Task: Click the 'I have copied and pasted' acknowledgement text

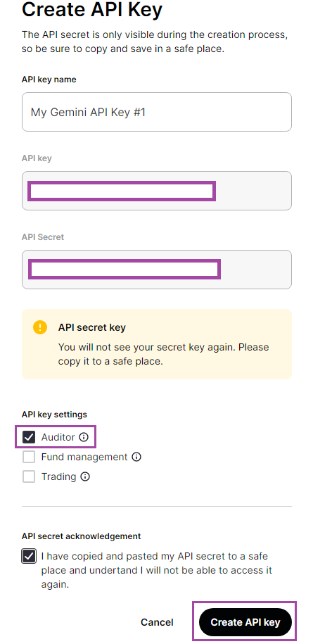Action: [x=157, y=570]
